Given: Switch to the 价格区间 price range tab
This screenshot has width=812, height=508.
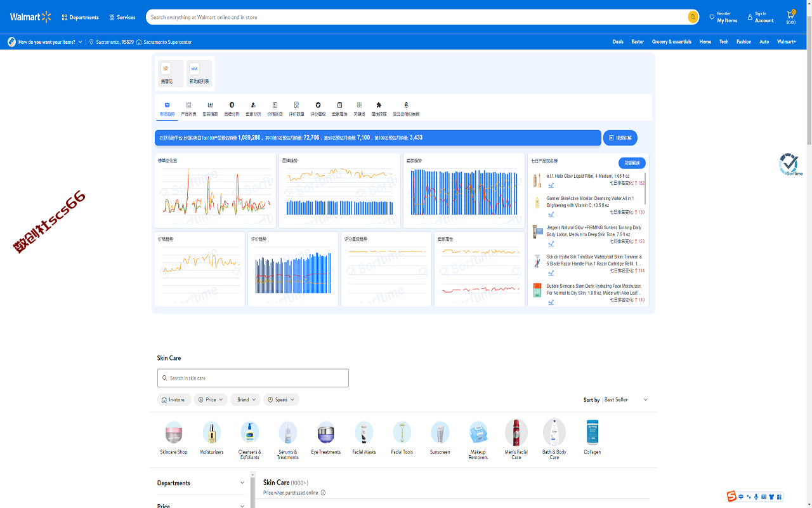Looking at the screenshot, I should coord(275,109).
